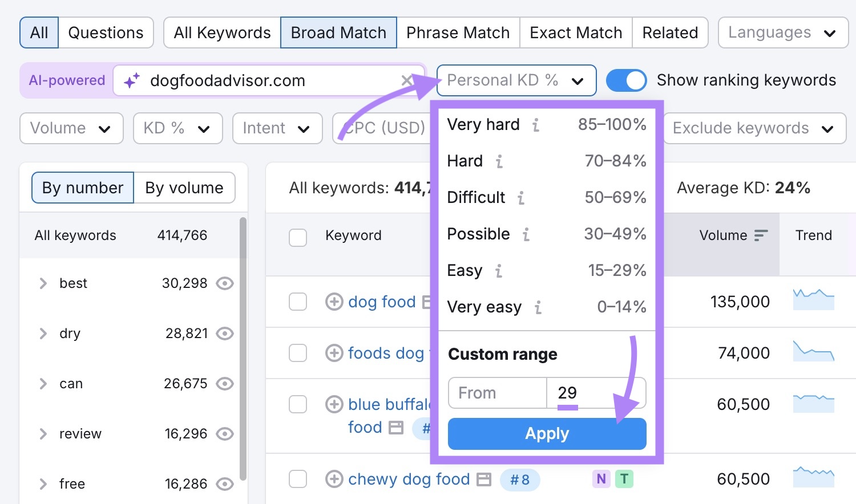Click the plus icon beside "dog food"

[334, 302]
